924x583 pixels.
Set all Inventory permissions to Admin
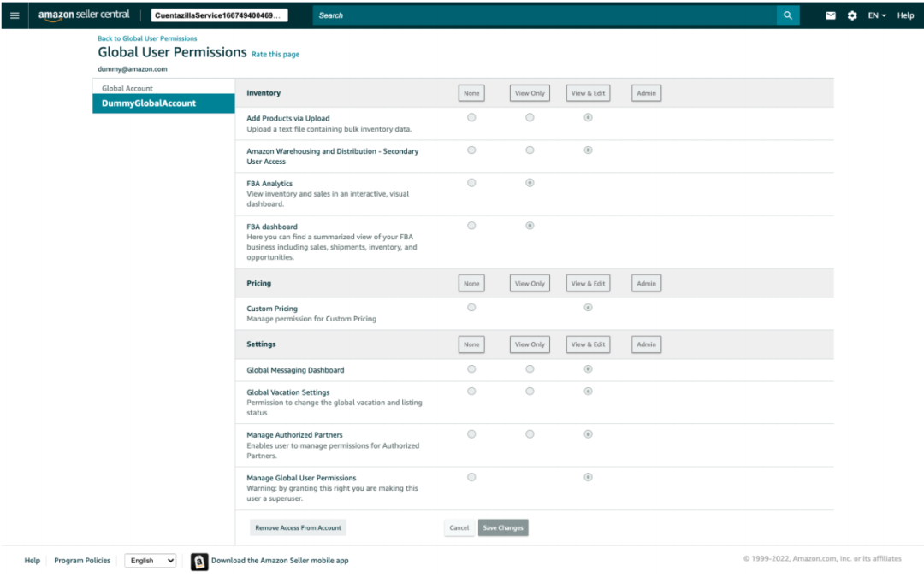click(647, 93)
